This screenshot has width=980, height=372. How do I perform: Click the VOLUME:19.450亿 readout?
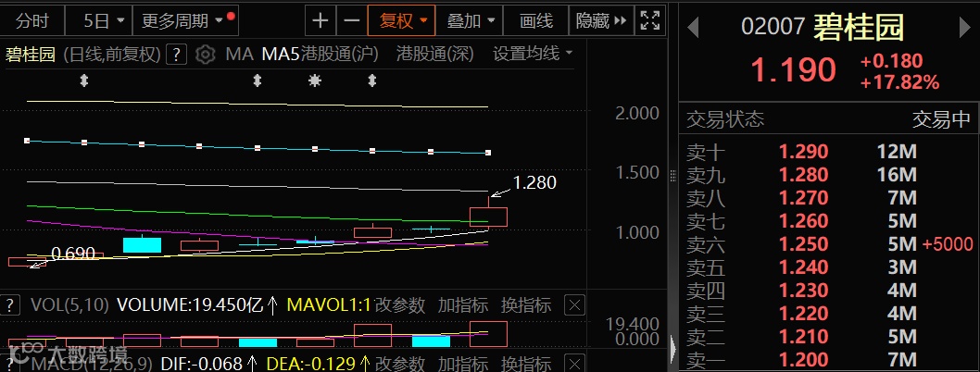pyautogui.click(x=191, y=305)
